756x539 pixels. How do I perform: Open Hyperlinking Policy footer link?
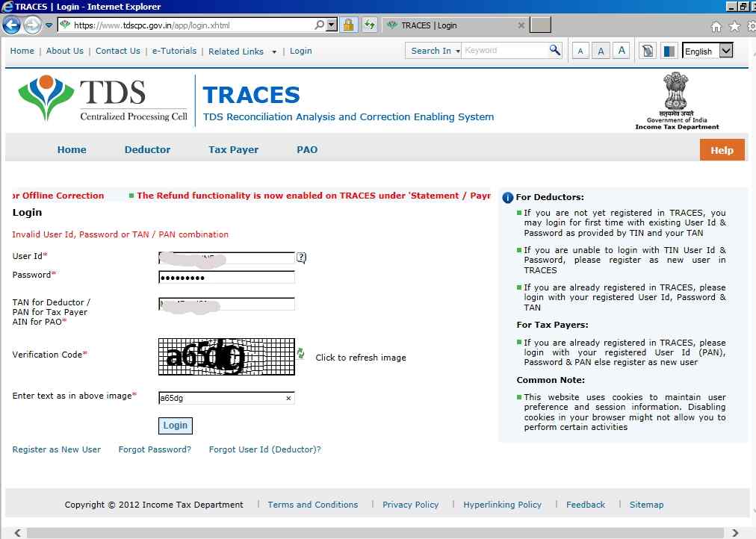click(503, 505)
